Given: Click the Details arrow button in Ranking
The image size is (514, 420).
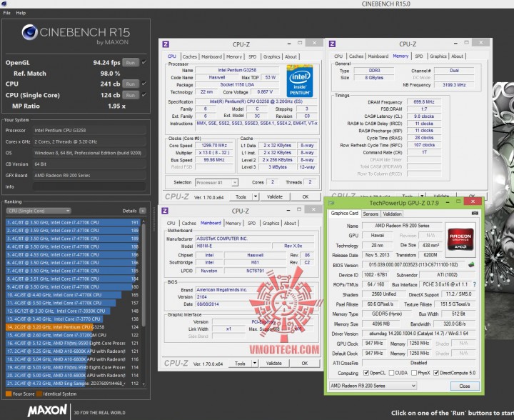Looking at the screenshot, I should point(143,211).
